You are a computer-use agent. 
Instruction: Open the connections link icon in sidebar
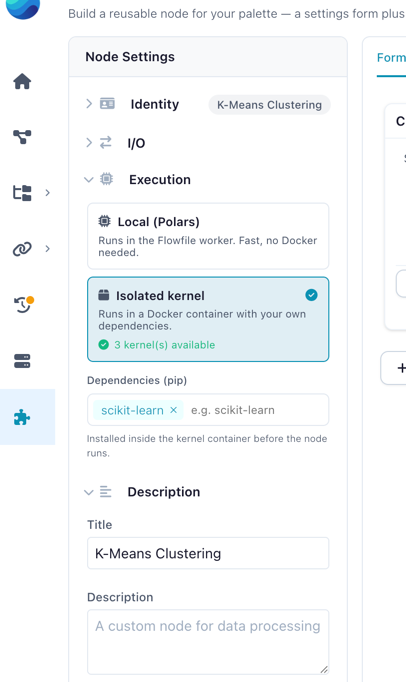22,249
